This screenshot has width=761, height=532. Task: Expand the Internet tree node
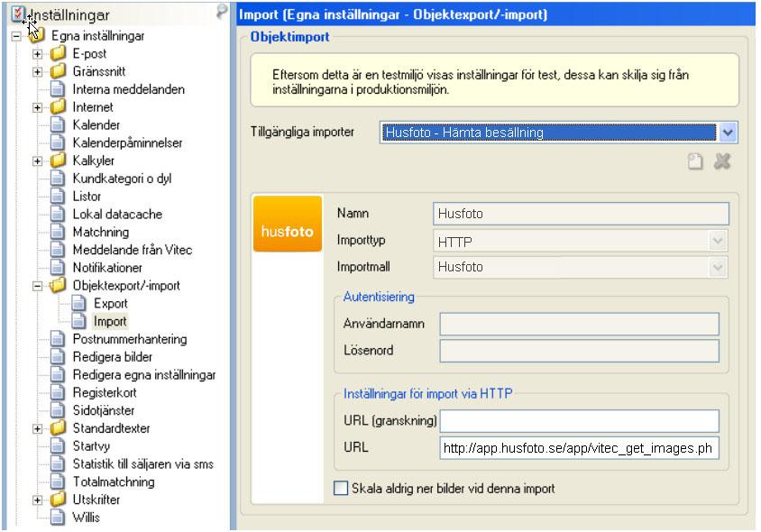(x=37, y=107)
